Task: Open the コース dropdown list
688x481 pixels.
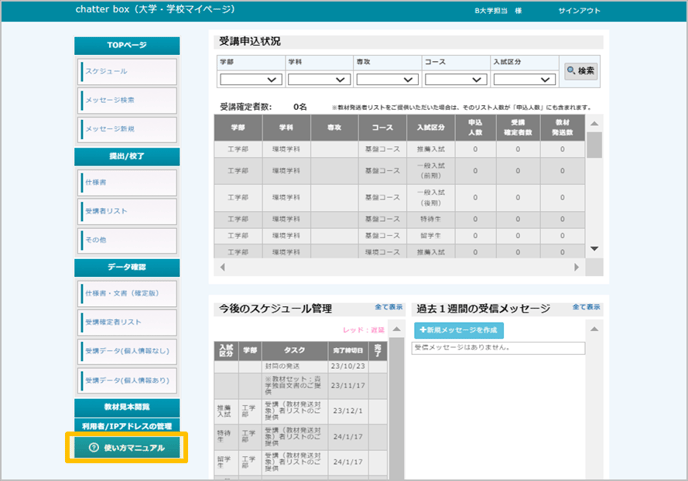Action: (x=455, y=79)
